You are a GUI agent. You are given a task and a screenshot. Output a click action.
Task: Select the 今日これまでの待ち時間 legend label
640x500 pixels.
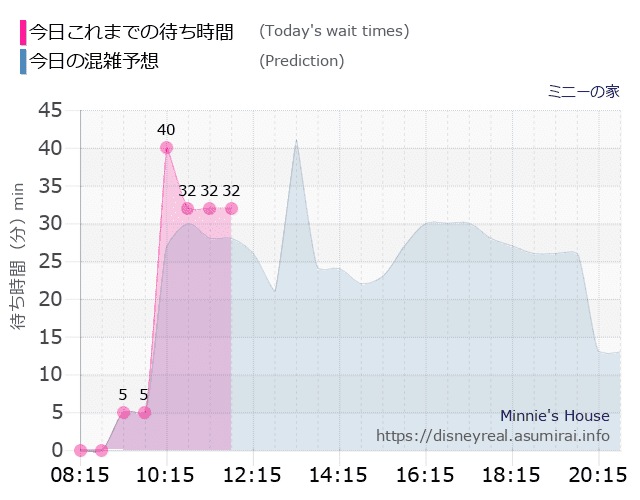131,32
